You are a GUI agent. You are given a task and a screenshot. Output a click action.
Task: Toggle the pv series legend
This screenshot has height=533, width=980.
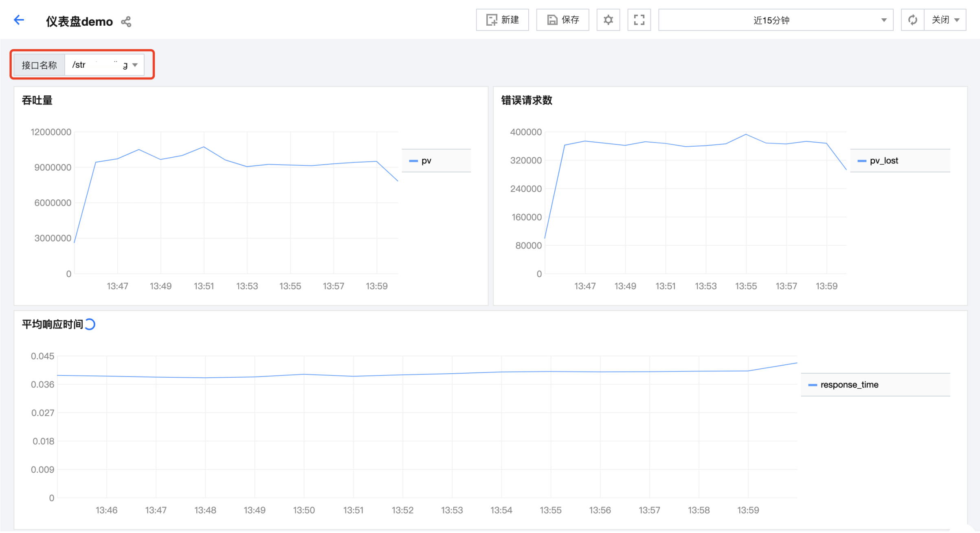[x=426, y=161]
